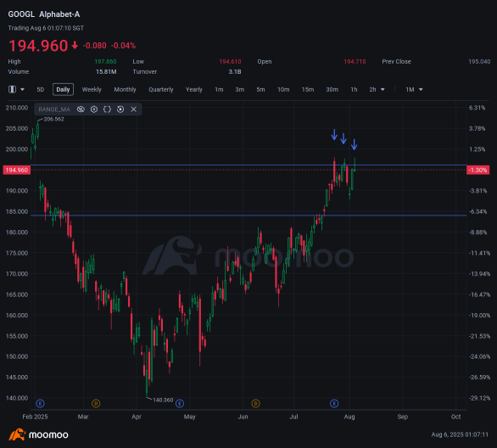Image resolution: width=497 pixels, height=448 pixels.
Task: Click the Feb 2025 time axis label
Action: click(35, 417)
